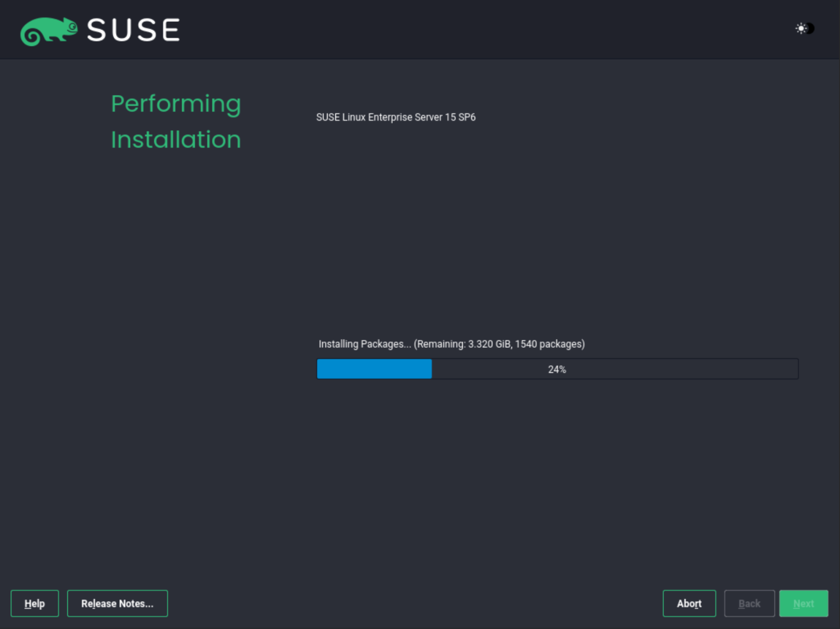Screen dimensions: 840x629
Task: Click the green Next button
Action: 803,603
